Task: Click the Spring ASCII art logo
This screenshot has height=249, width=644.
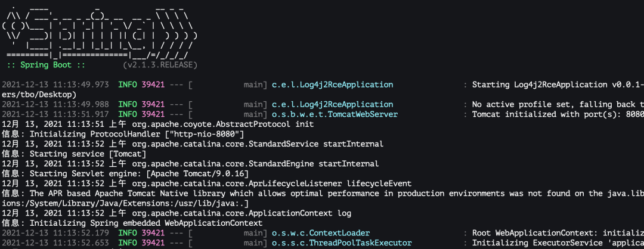Action: 100,31
